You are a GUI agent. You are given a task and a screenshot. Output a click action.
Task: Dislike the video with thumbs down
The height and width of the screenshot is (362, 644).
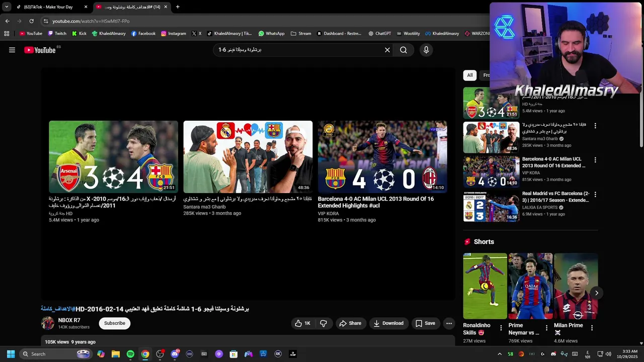pos(324,323)
